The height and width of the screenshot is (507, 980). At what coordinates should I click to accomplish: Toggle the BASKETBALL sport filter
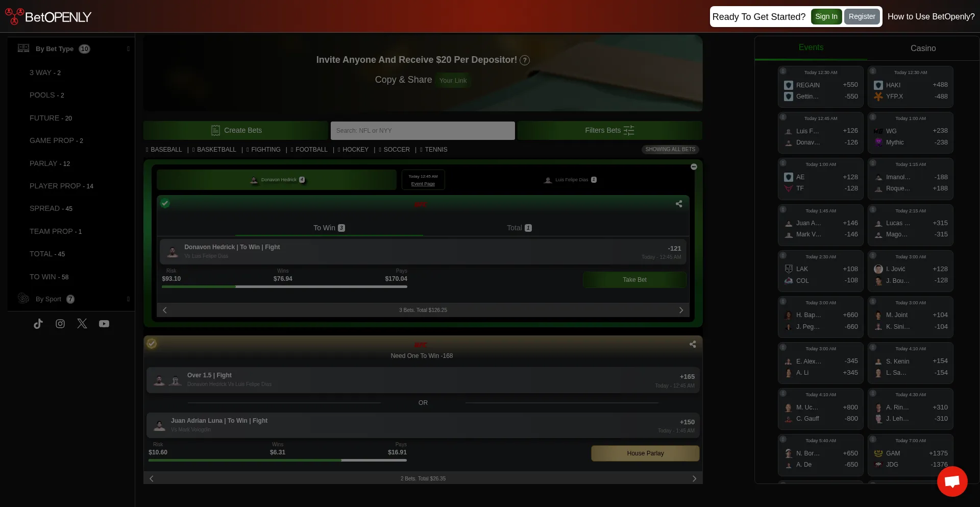click(x=214, y=150)
